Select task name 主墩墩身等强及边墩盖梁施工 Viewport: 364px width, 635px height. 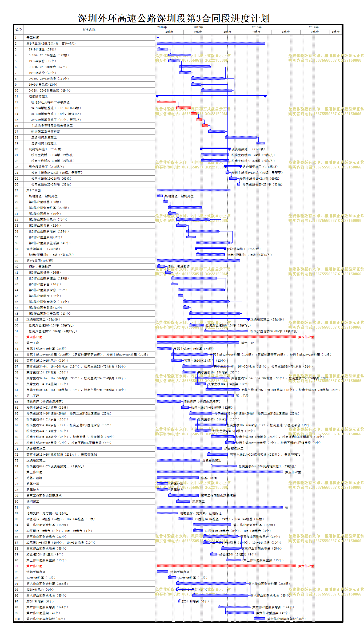coord(52,126)
